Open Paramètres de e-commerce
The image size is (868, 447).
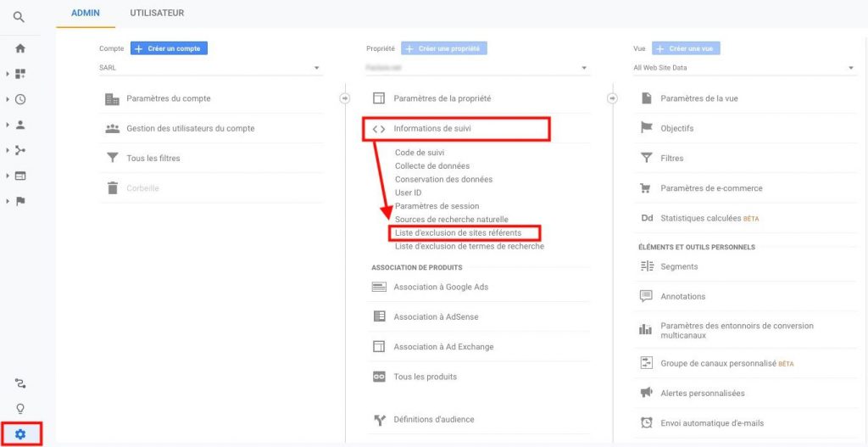[x=711, y=188]
